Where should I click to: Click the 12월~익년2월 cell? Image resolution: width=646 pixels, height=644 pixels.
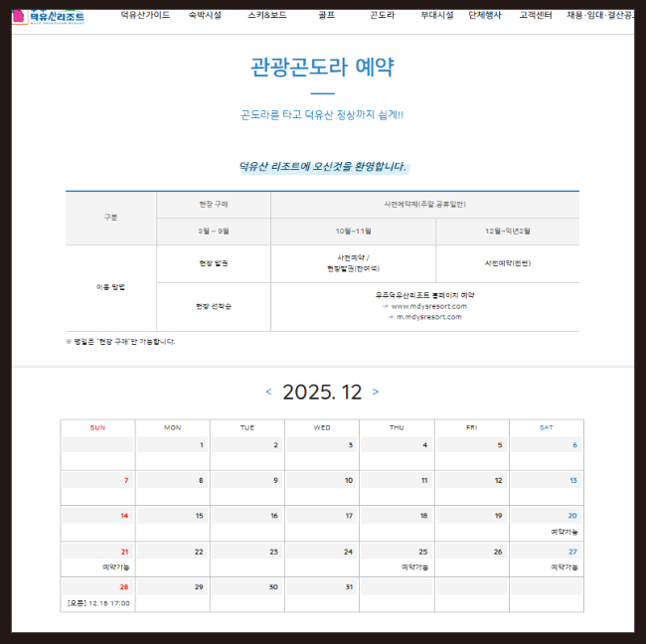[508, 232]
